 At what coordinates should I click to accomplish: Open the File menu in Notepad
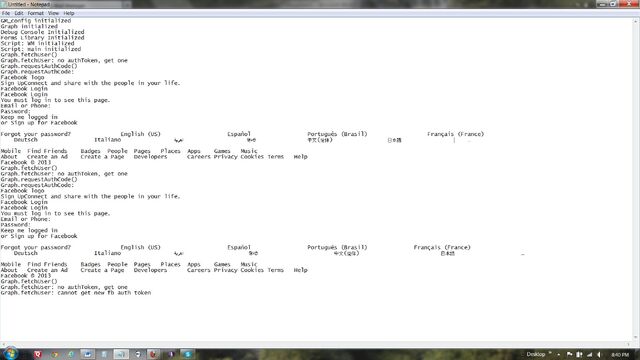pos(6,13)
